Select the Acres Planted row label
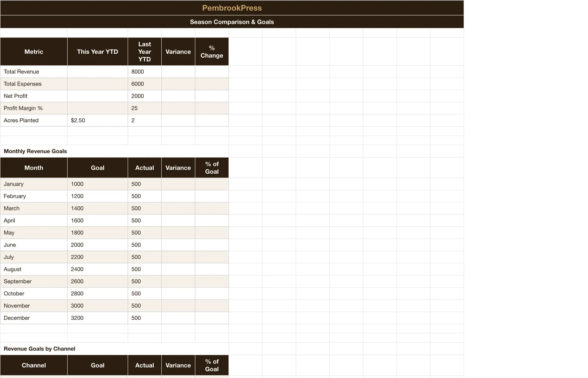 tap(34, 120)
